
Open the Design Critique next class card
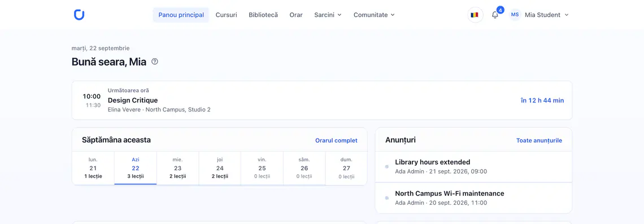pyautogui.click(x=321, y=100)
